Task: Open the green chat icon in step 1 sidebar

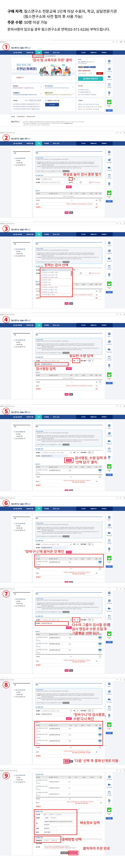Action: coord(109,102)
